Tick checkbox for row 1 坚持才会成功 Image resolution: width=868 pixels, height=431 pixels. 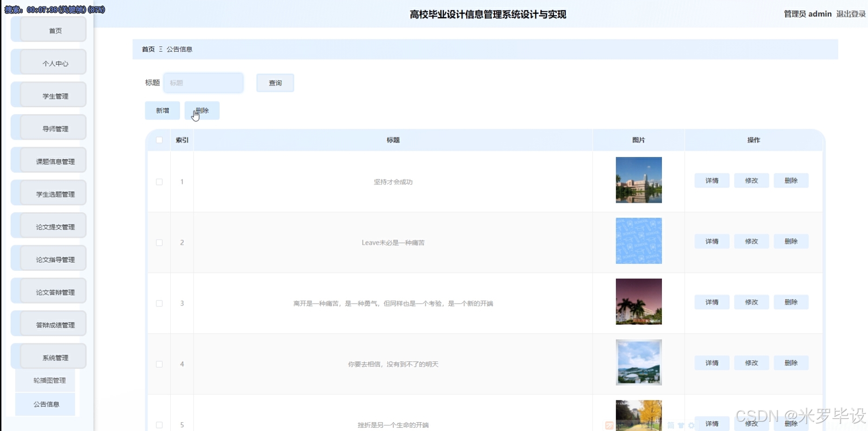(159, 182)
